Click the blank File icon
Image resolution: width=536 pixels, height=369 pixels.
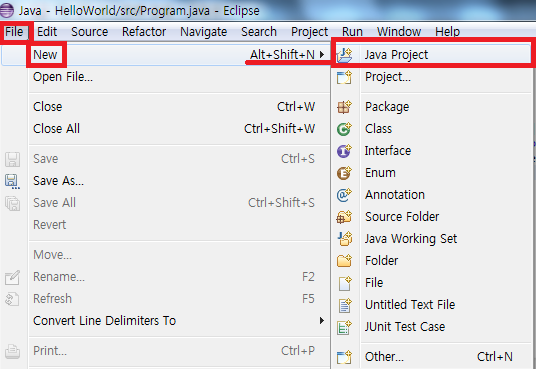pos(345,283)
